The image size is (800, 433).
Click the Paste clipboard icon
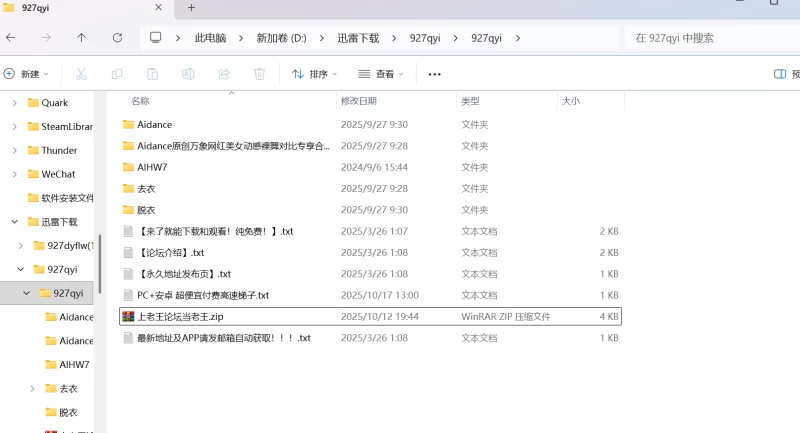coord(153,74)
